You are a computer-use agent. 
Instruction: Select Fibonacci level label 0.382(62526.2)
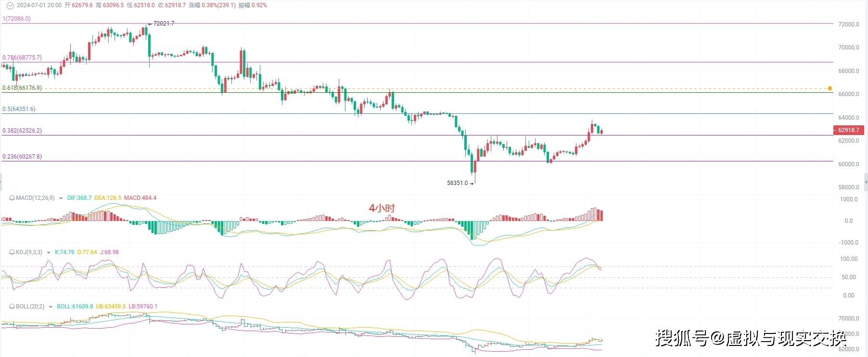(22, 131)
